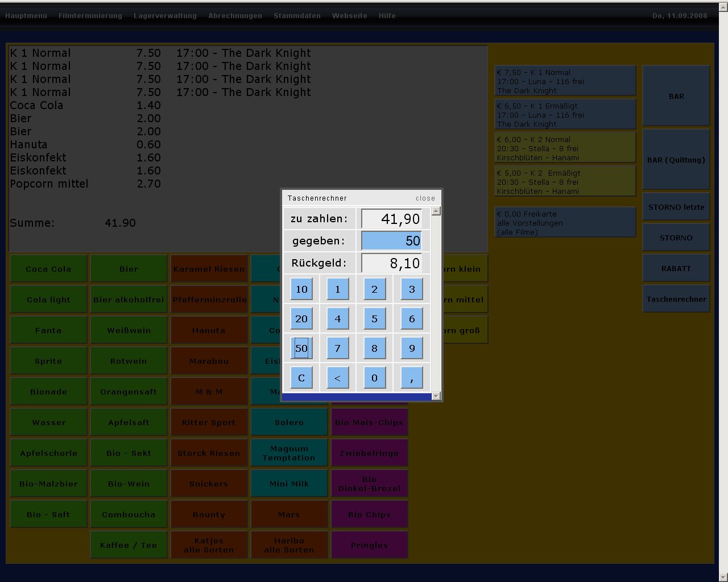The height and width of the screenshot is (582, 728).
Task: Open the Abrechnungen menu
Action: click(235, 16)
